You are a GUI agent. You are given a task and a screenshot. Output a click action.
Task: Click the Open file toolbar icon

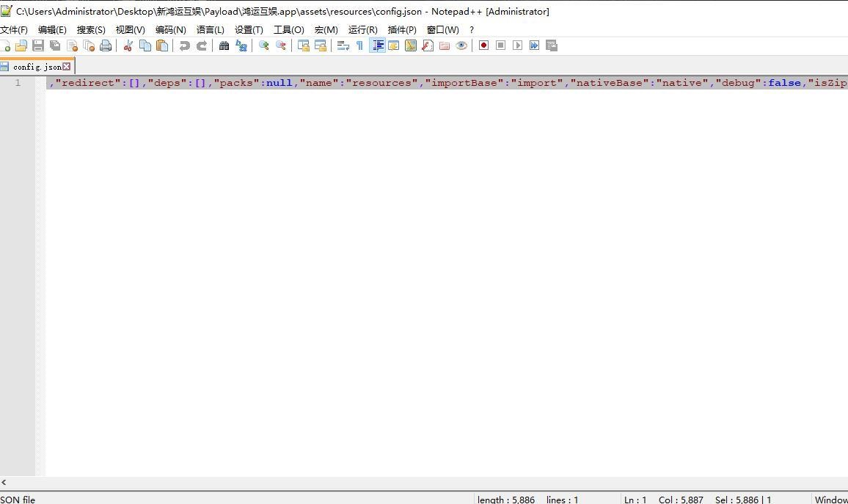(22, 45)
